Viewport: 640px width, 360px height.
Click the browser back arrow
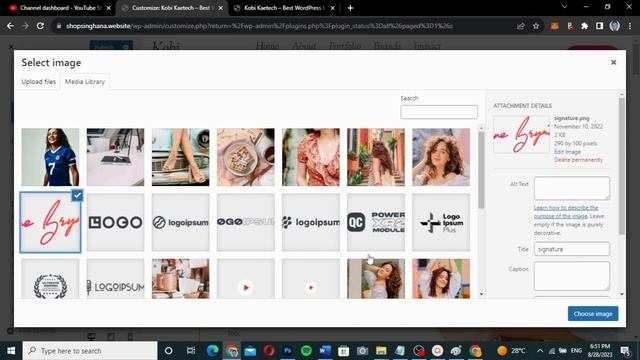(10, 26)
